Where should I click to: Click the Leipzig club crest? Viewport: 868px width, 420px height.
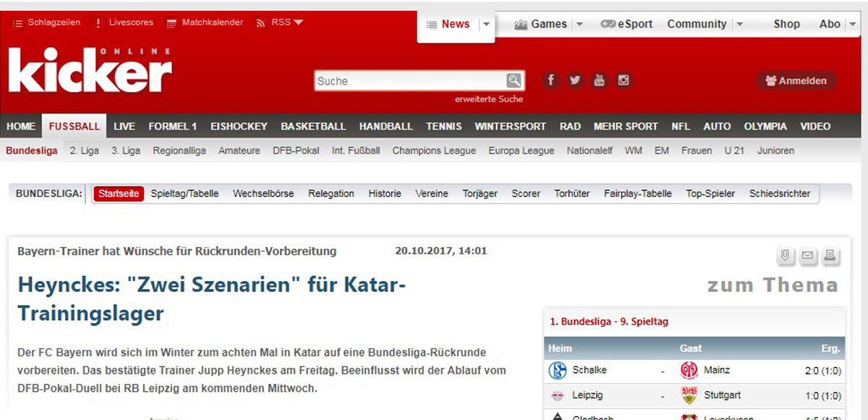[558, 395]
